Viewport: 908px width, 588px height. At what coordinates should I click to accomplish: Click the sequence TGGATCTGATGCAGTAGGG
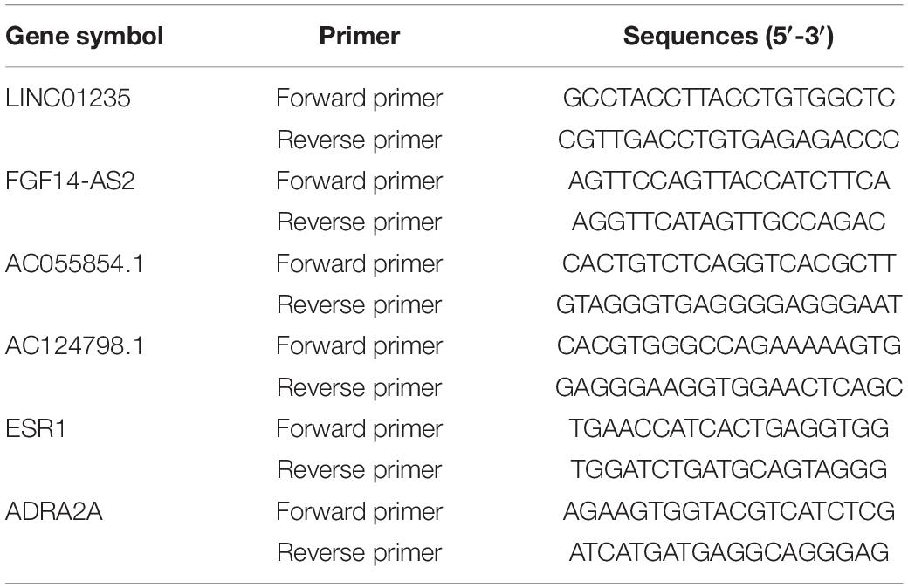click(x=729, y=469)
